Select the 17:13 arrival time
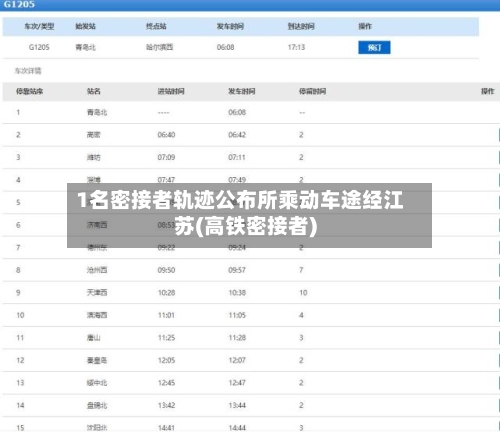The height and width of the screenshot is (432, 500). click(x=296, y=47)
